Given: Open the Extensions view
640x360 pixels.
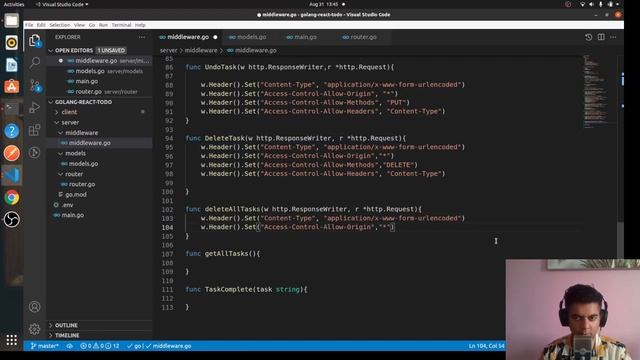Looking at the screenshot, I should (x=35, y=130).
